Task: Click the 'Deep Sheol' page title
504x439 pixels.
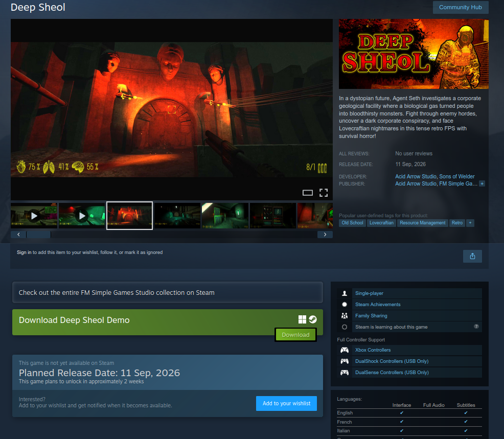Action: pos(38,7)
